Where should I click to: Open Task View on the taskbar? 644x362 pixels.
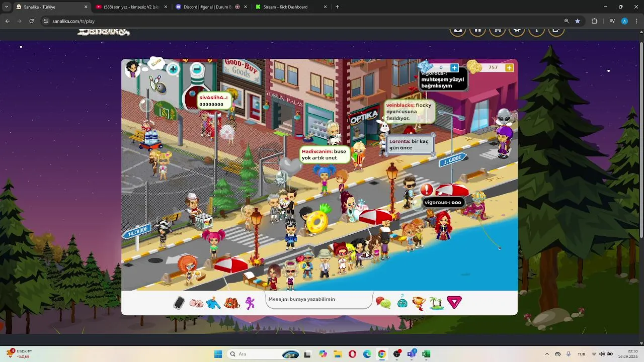[307, 354]
